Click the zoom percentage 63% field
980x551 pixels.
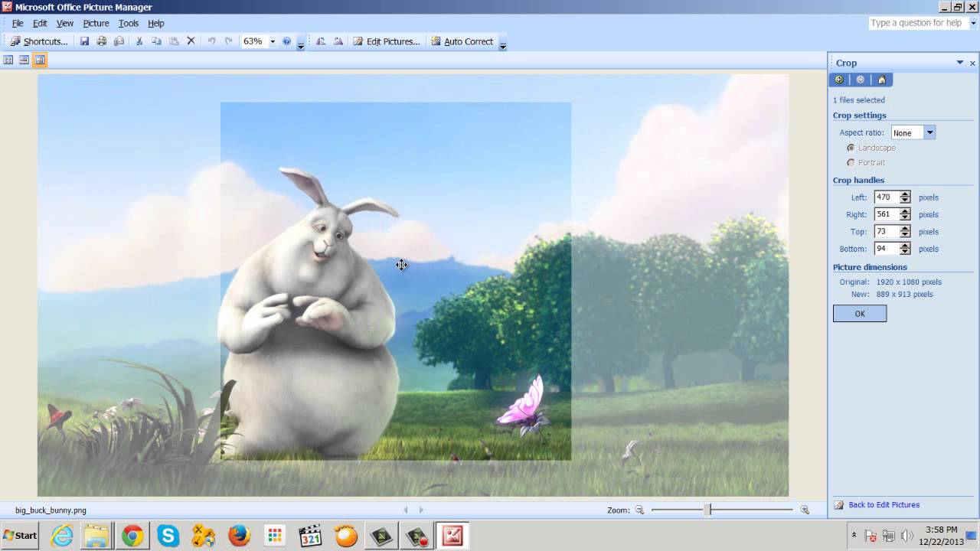click(253, 41)
